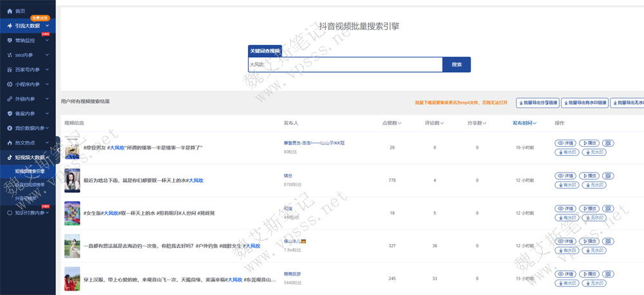
Task: Download 有水印 version of 女生版 video
Action: click(567, 218)
